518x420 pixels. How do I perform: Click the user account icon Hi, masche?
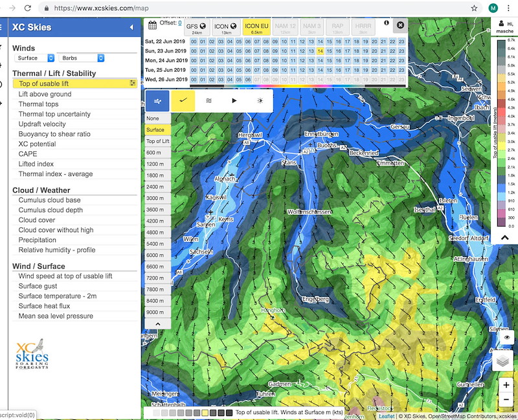[x=501, y=23]
